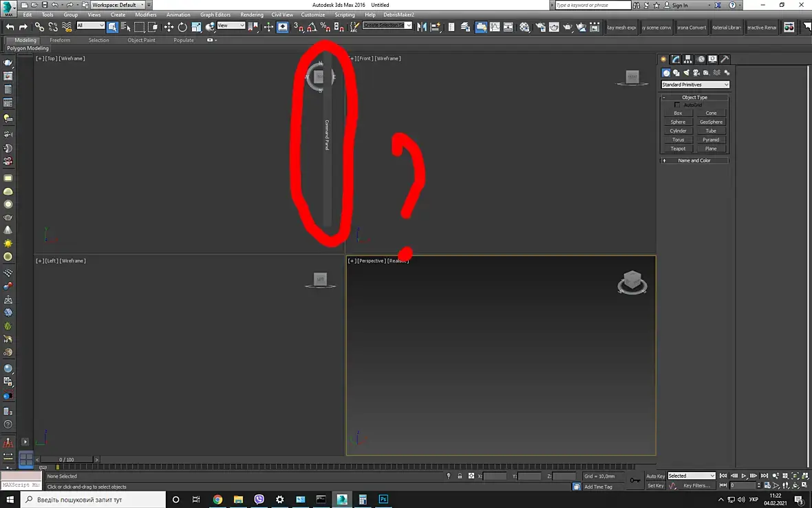The width and height of the screenshot is (812, 508).
Task: Enable the AutoGrid checkbox
Action: tap(677, 105)
